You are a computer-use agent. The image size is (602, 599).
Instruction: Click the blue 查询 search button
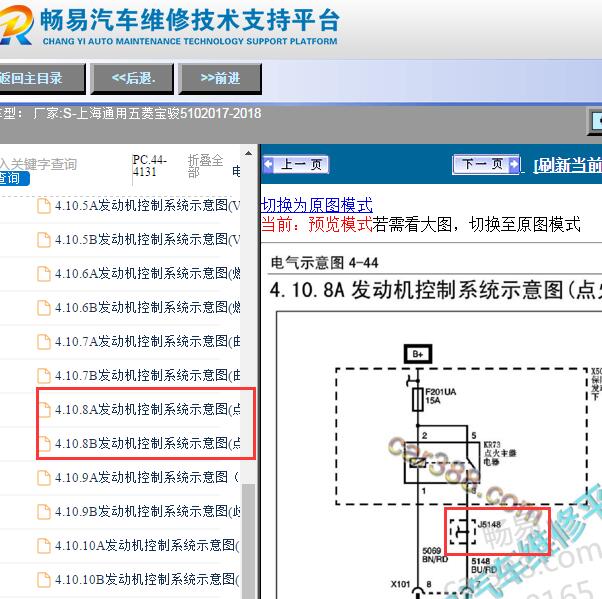pyautogui.click(x=14, y=179)
